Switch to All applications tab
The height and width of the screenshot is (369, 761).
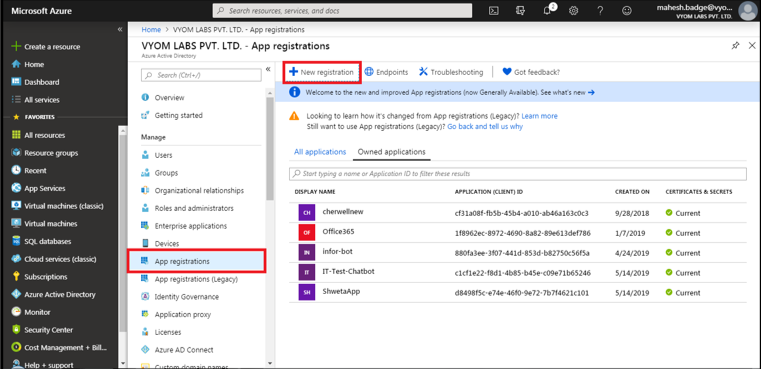coord(320,151)
